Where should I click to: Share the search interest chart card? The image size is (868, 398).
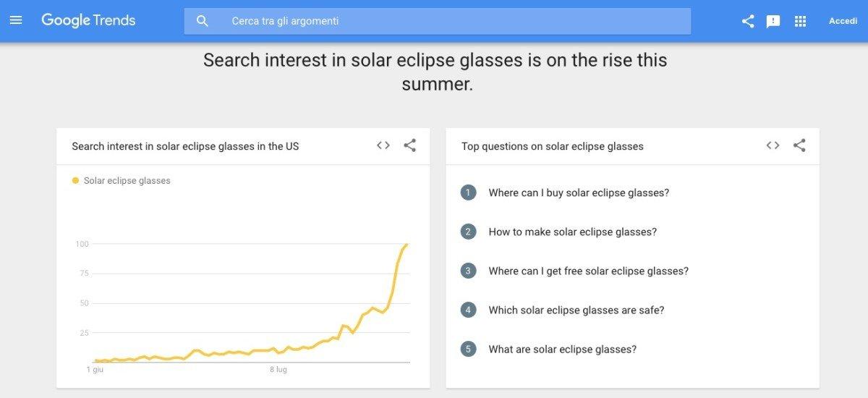[409, 145]
